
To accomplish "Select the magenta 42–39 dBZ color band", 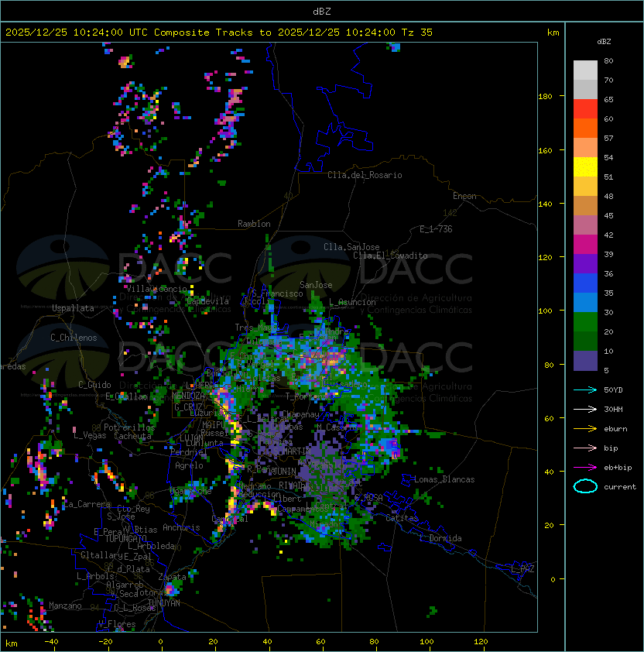I will [585, 245].
